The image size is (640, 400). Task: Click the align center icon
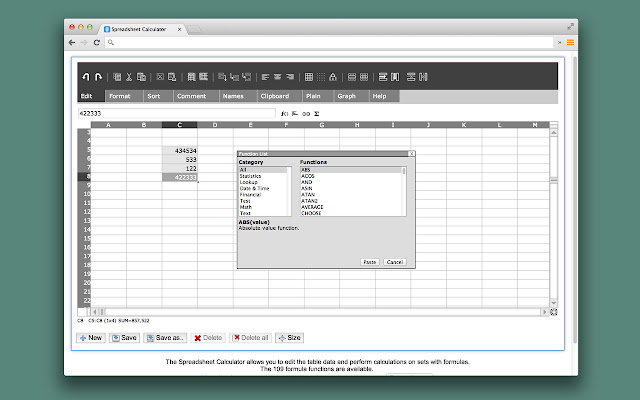278,77
